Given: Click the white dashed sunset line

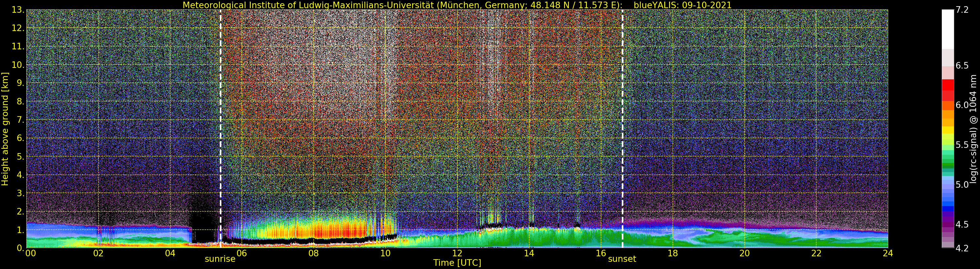Looking at the screenshot, I should (622, 114).
